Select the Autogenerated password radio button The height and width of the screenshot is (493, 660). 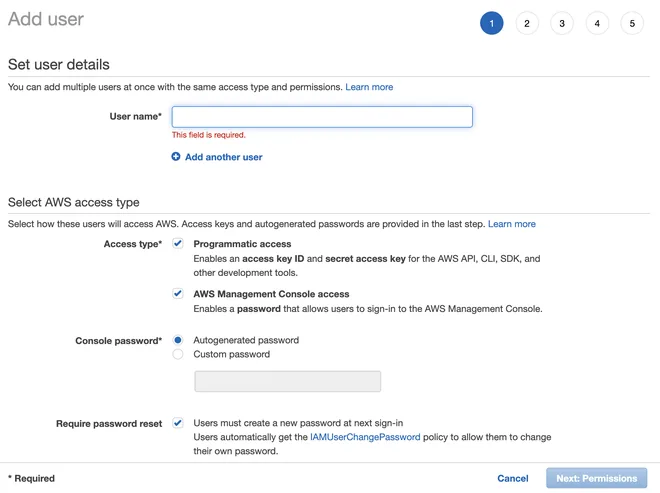click(x=178, y=340)
